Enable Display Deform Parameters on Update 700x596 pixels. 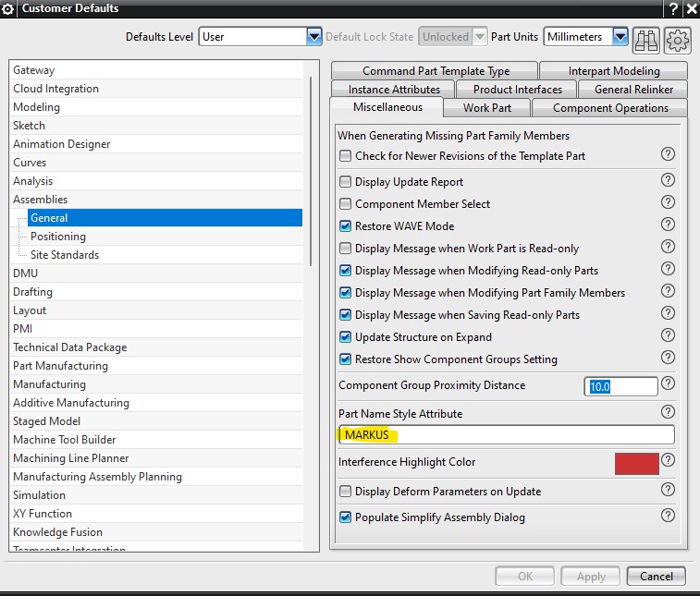click(345, 492)
